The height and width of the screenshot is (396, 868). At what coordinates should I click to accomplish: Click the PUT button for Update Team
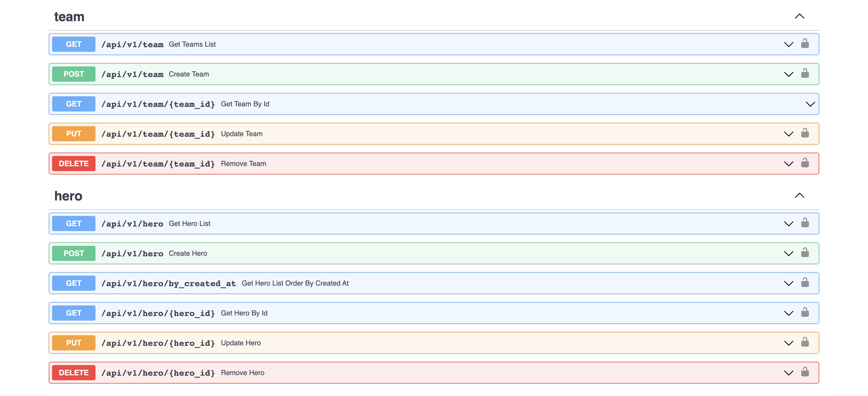coord(74,134)
